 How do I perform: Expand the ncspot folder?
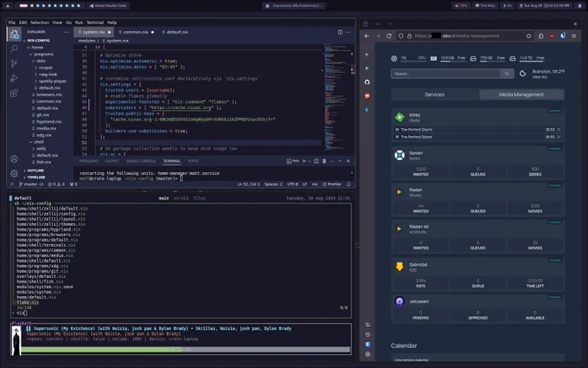tap(36, 68)
